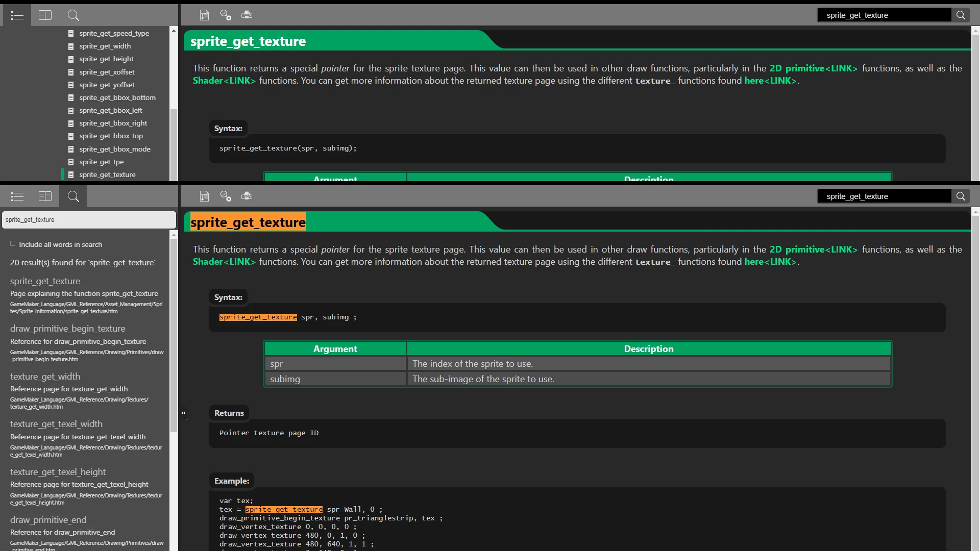The width and height of the screenshot is (980, 551).
Task: Select sprite_get_tpe tree entry
Action: coord(101,162)
